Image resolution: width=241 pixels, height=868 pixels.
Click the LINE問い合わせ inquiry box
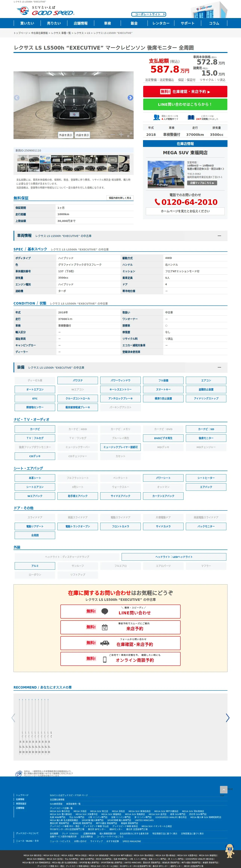point(120,611)
